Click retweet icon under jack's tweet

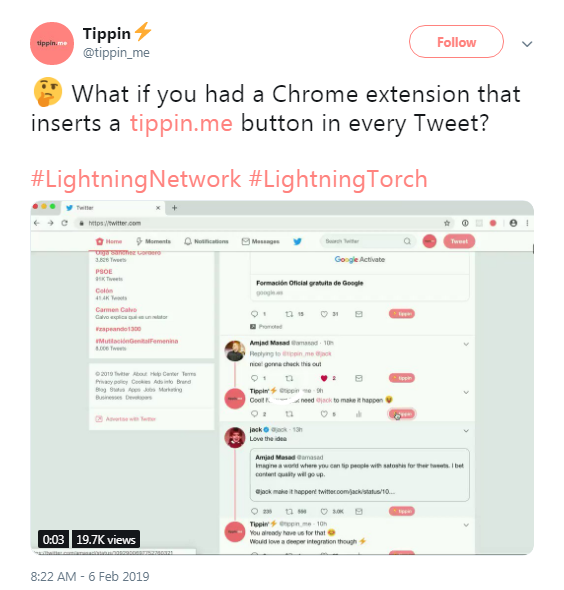(289, 511)
